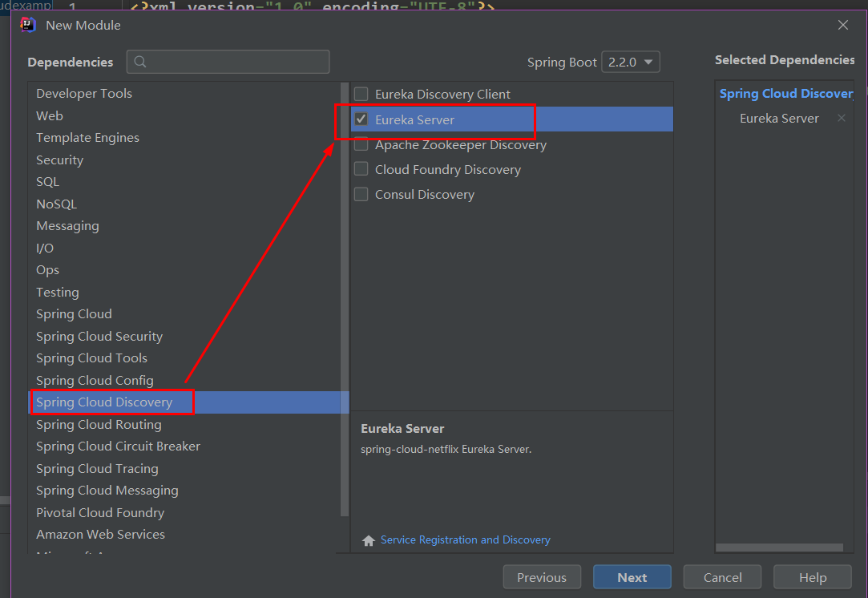Screen dimensions: 868x598
Task: Click the Next button
Action: [632, 577]
